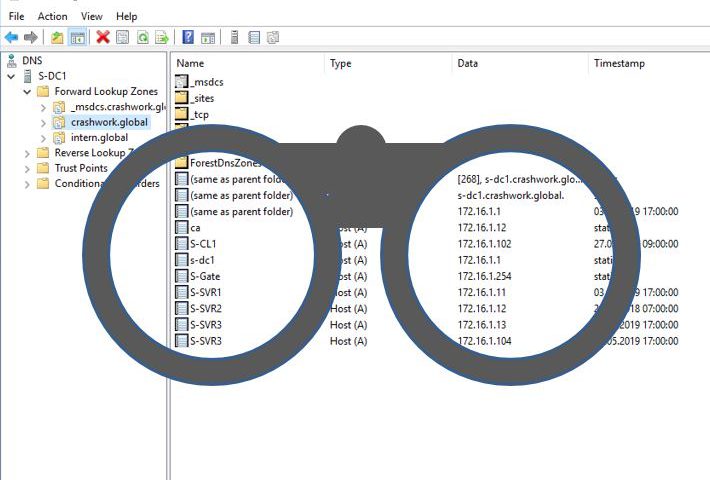The image size is (710, 480).
Task: Click the DNS root node icon
Action: (11, 60)
